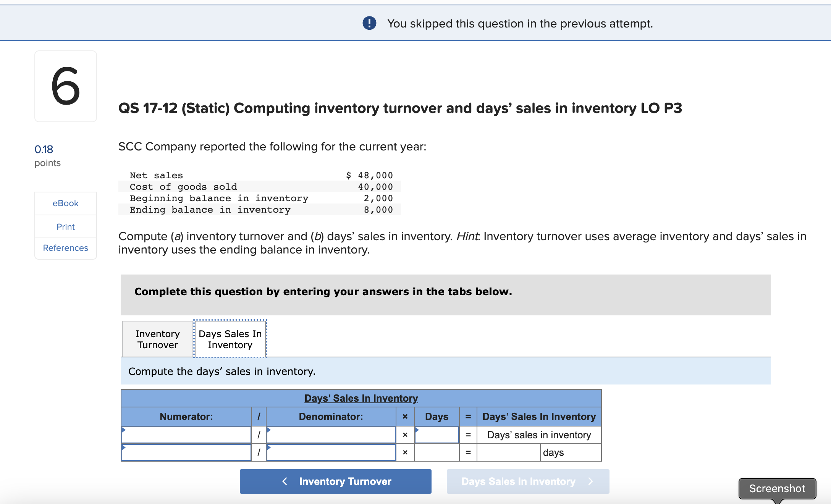Go back to Inventory Turnover using the blue button
This screenshot has height=504, width=831.
(x=335, y=481)
